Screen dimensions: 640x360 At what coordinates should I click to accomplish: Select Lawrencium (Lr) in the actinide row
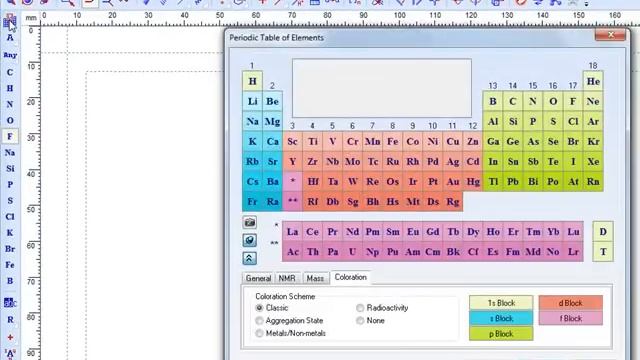(x=573, y=252)
